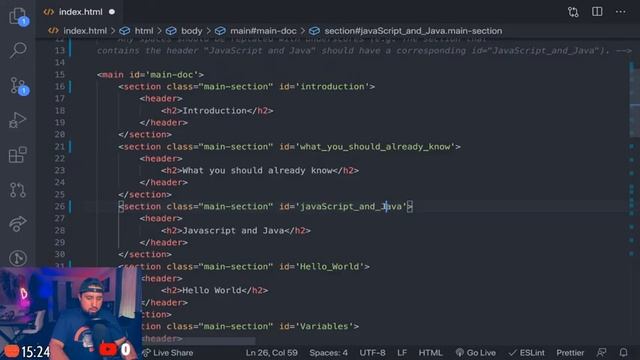Click the open changes compare icon
Image resolution: width=640 pixels, height=360 pixels.
[573, 12]
